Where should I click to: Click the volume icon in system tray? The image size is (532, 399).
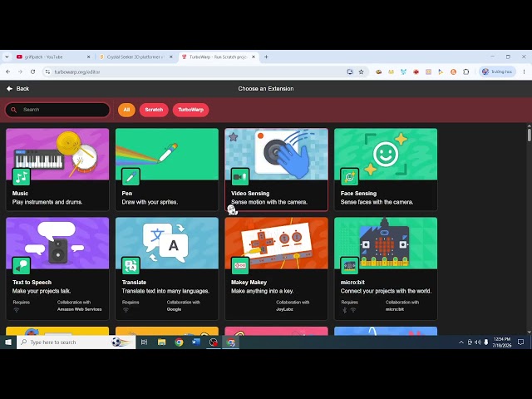478,342
